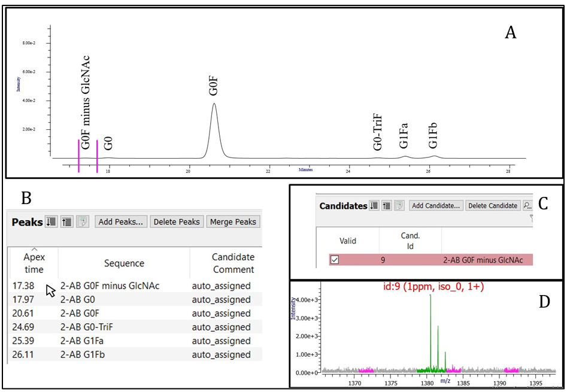Click the sort ascending icon in Candidates toolbar
567x392 pixels.
(387, 206)
